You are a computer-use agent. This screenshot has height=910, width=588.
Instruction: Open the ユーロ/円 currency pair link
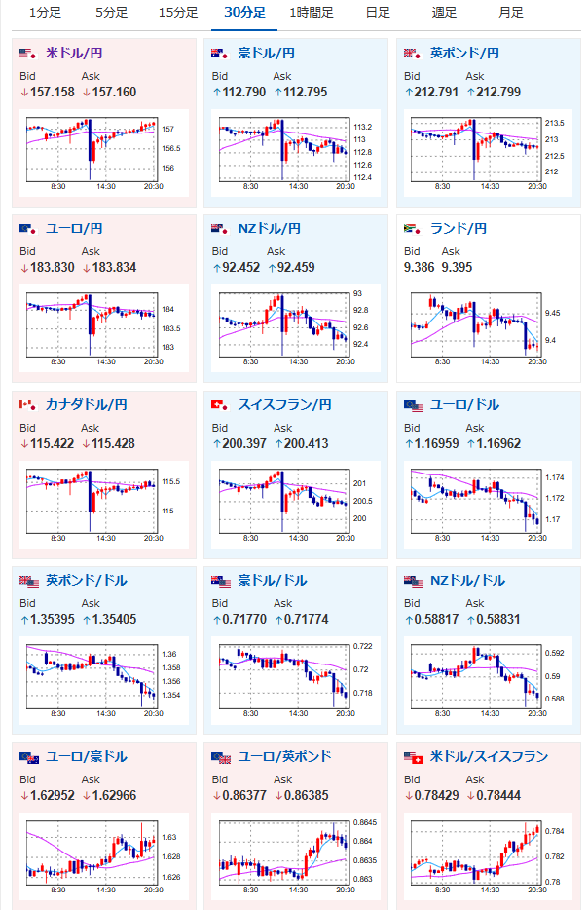(74, 229)
